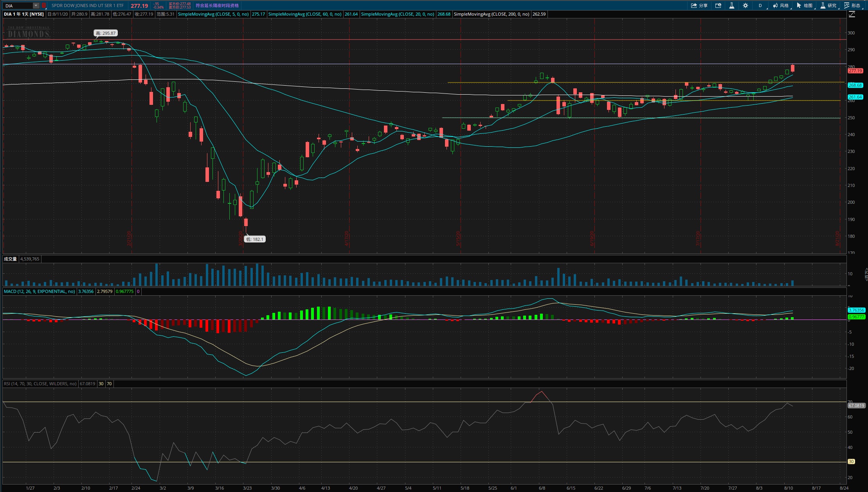Screen dimensions: 868x492
Task: Click the 3.76356 MACD axis tag
Action: tap(856, 310)
